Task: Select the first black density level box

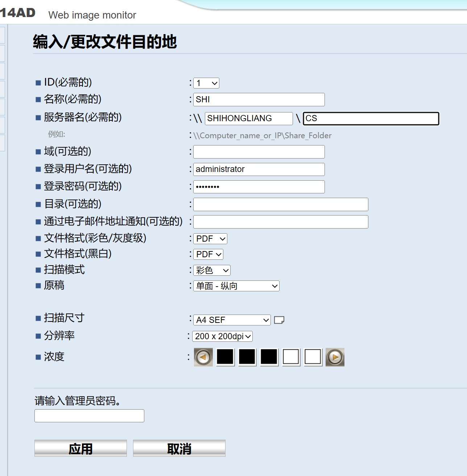Action: [x=225, y=357]
